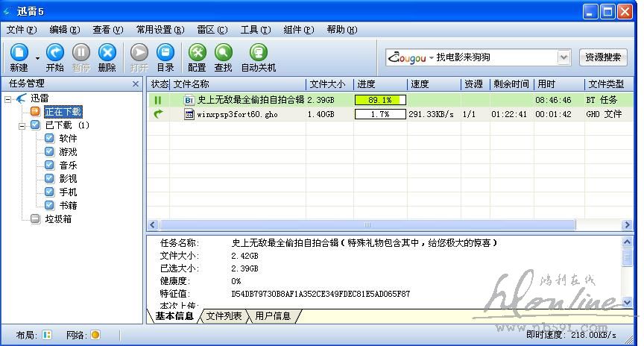This screenshot has width=644, height=346.
Task: Switch to the 文件列表 tab
Action: pyautogui.click(x=224, y=316)
